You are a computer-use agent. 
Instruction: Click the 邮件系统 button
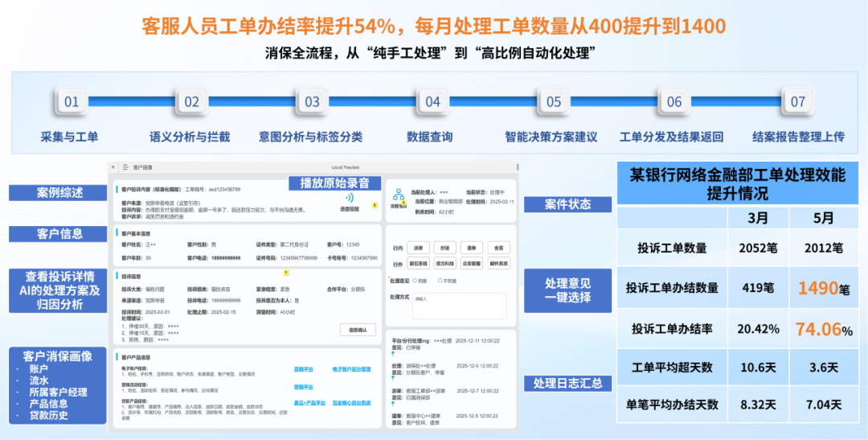499,264
